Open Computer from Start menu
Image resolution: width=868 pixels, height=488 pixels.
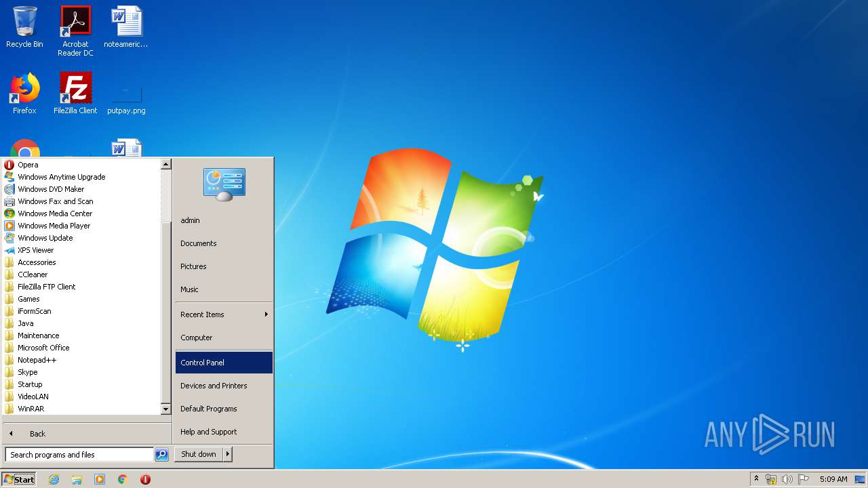coord(224,338)
